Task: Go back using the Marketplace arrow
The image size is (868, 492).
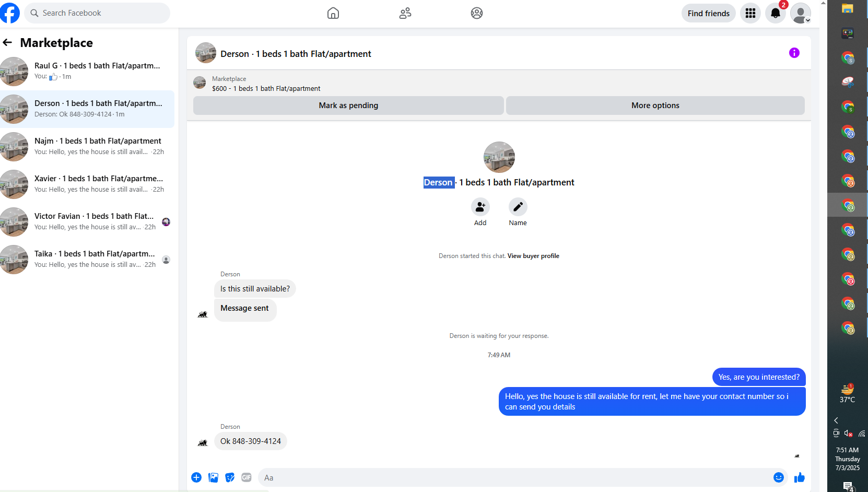Action: (7, 42)
